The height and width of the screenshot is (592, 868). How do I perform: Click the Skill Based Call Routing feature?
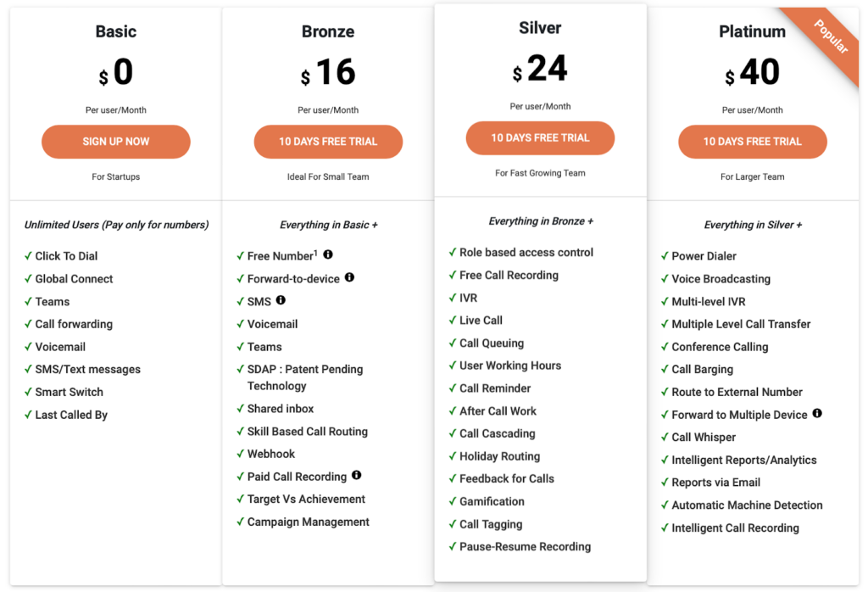tap(308, 432)
